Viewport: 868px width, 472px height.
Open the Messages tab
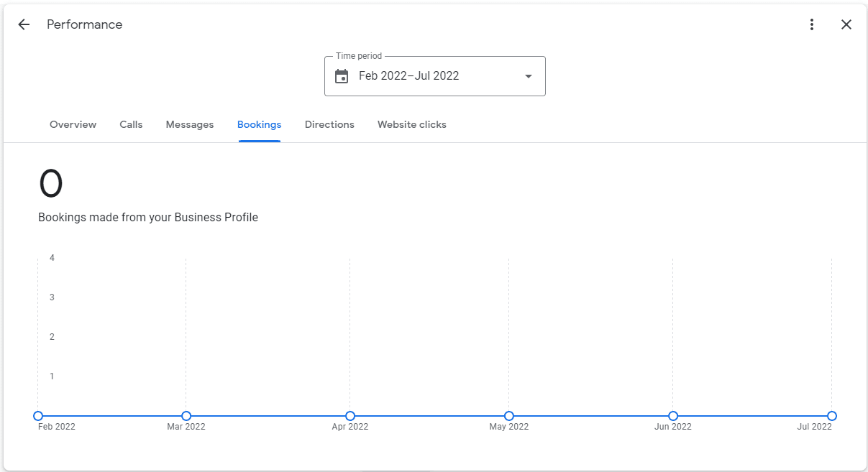click(x=190, y=124)
